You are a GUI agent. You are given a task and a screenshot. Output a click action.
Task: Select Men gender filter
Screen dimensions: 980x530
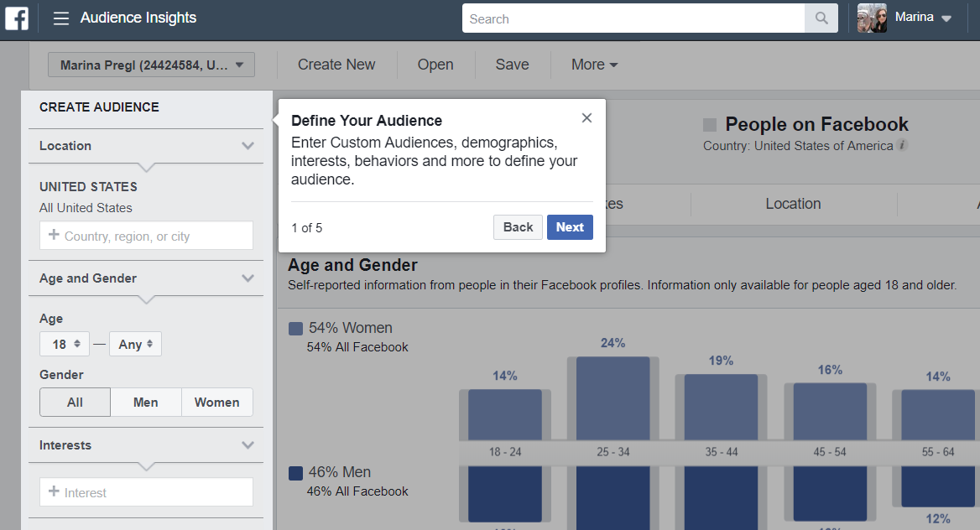coord(145,403)
